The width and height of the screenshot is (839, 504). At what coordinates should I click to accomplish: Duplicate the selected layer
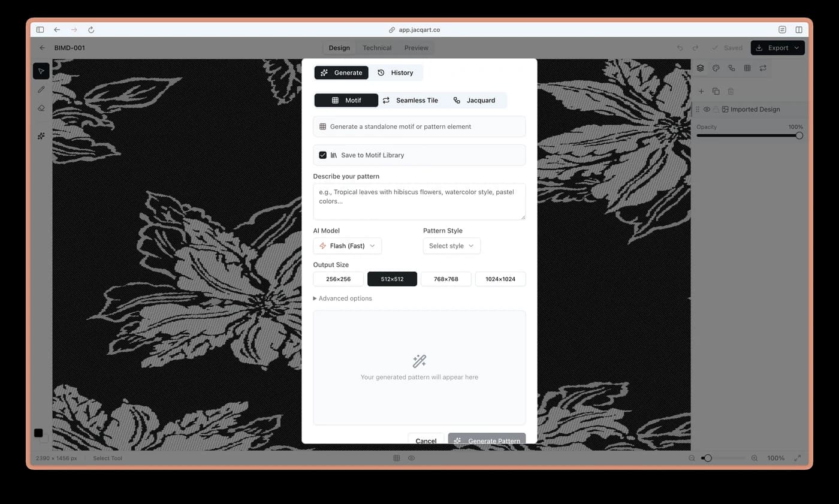coord(716,91)
